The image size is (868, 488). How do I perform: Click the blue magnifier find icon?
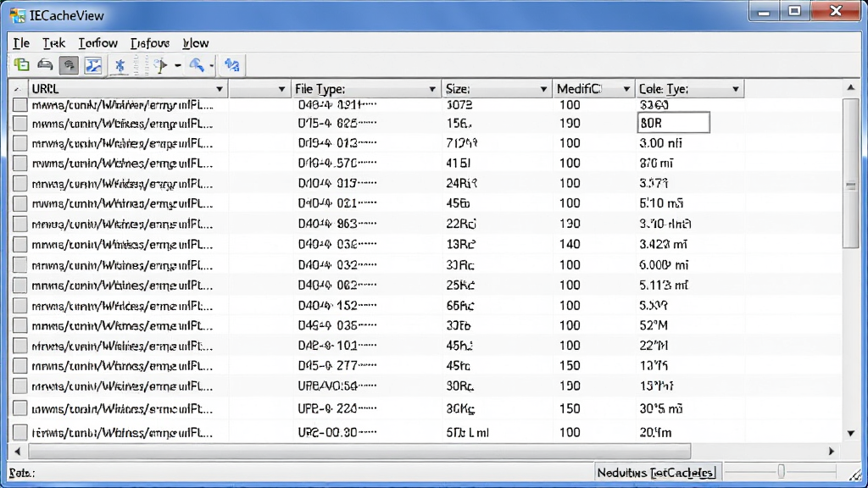(197, 65)
